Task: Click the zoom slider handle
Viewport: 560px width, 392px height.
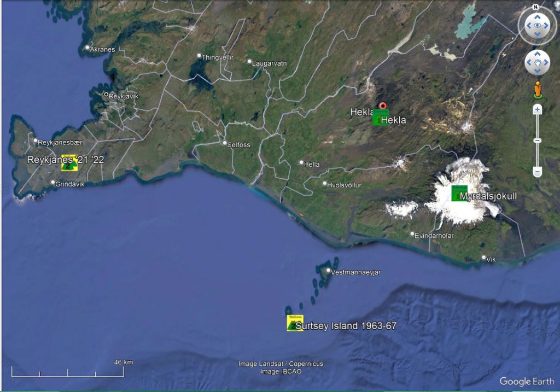Action: pos(537,141)
